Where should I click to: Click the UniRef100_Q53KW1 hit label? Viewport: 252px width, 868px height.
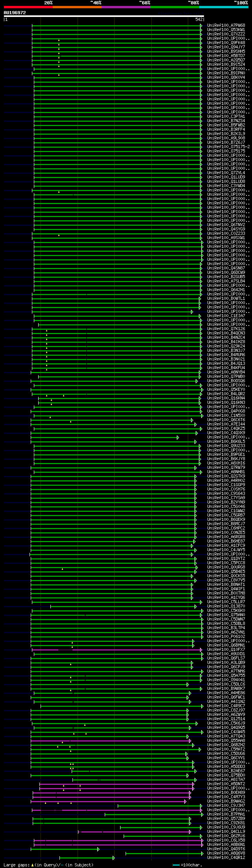coord(226,30)
